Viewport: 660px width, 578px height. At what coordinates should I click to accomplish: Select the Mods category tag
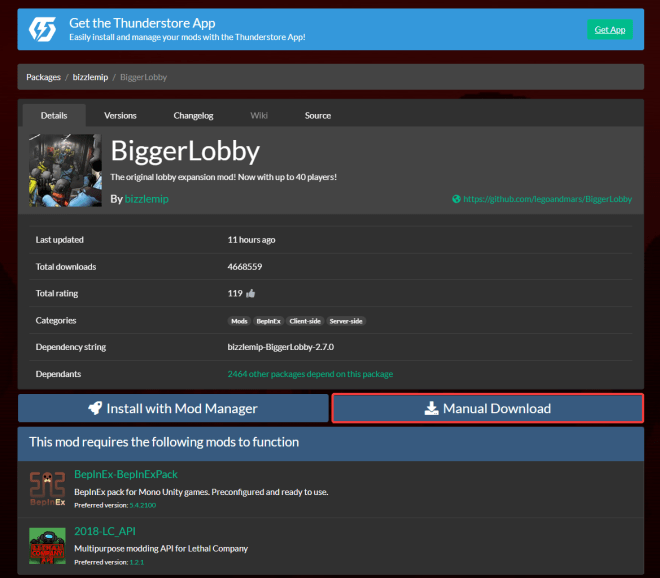239,321
